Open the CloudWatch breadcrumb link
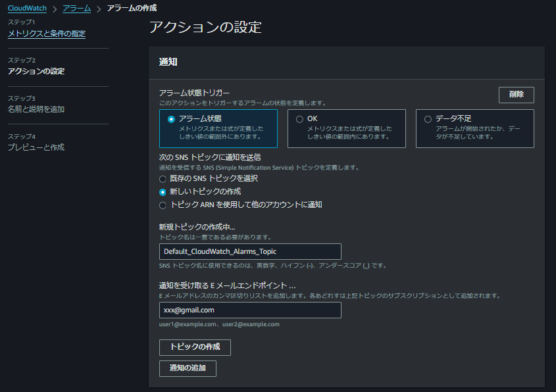The height and width of the screenshot is (392, 556). (x=26, y=8)
